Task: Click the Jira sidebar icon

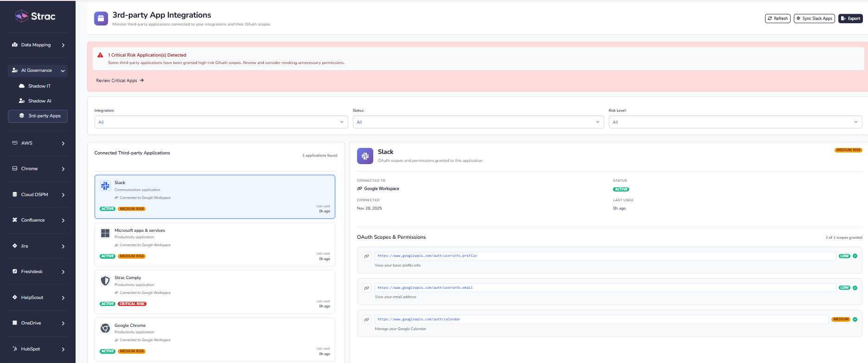Action: pyautogui.click(x=15, y=246)
